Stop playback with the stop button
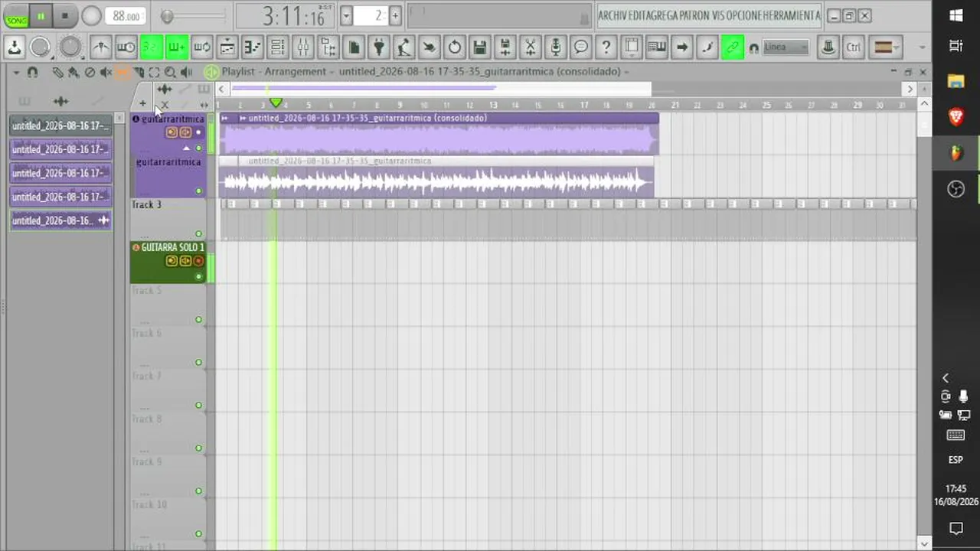The height and width of the screenshot is (551, 980). click(65, 16)
